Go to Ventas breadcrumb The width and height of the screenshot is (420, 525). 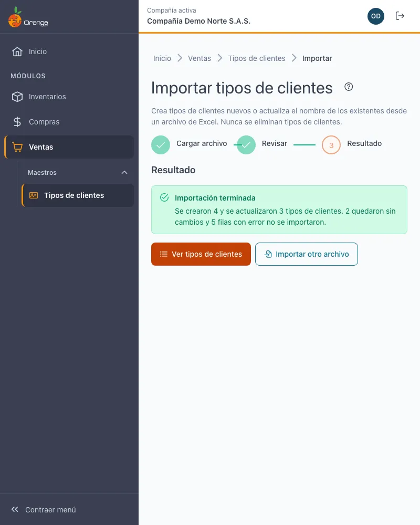(199, 58)
